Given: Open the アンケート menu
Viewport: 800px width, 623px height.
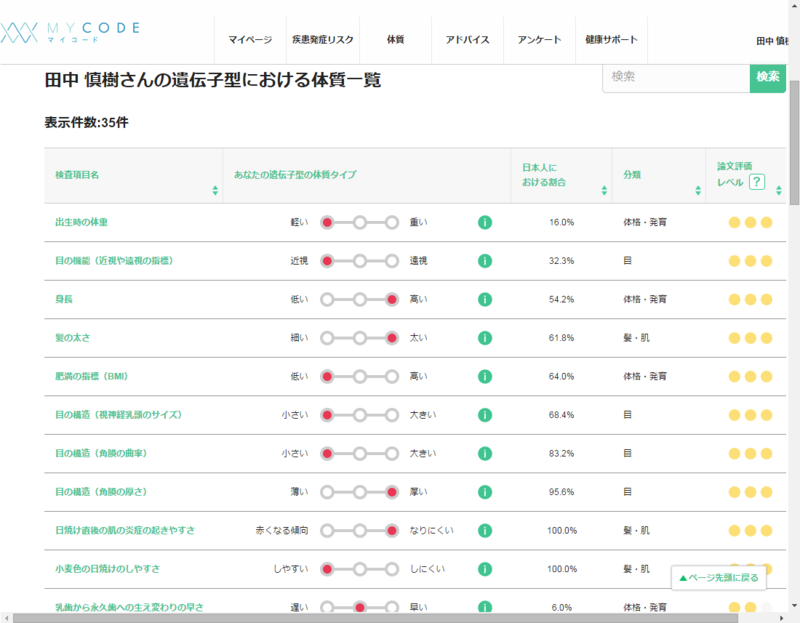Looking at the screenshot, I should coord(539,40).
